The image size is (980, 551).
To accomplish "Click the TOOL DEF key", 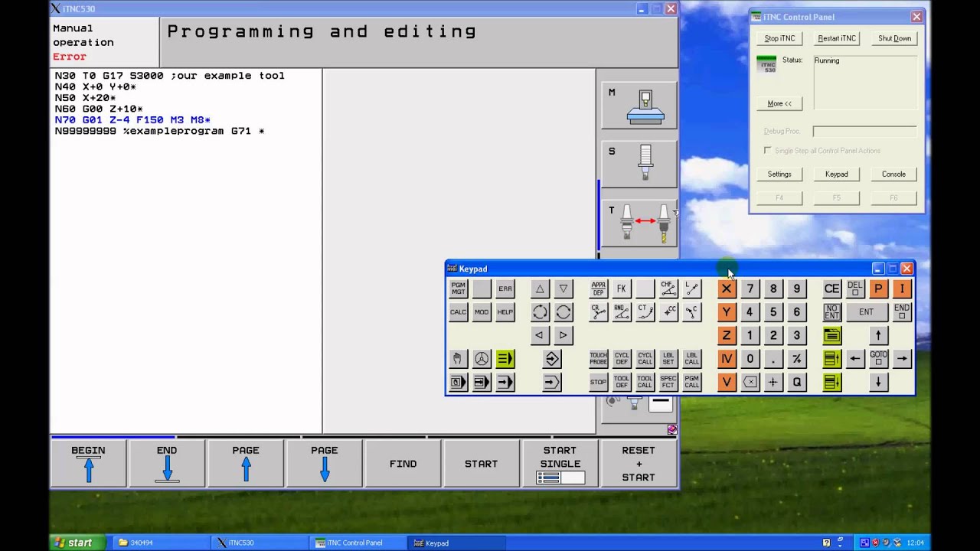I will tap(622, 382).
